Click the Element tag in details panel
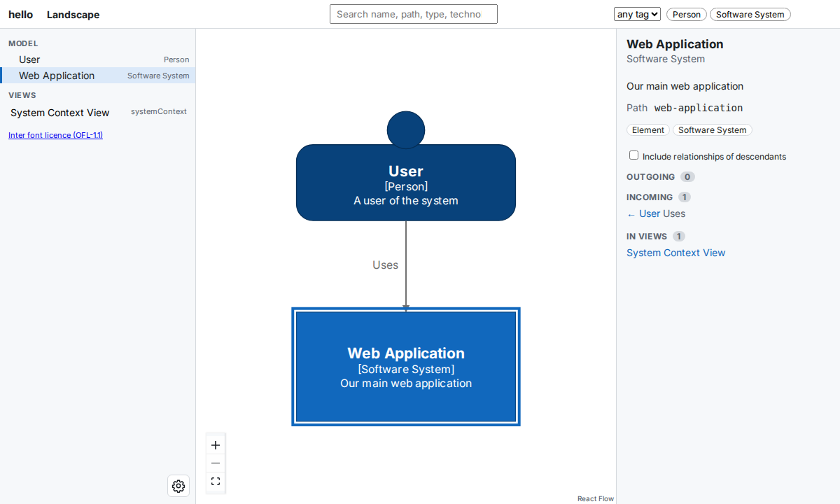840x504 pixels. (x=648, y=130)
